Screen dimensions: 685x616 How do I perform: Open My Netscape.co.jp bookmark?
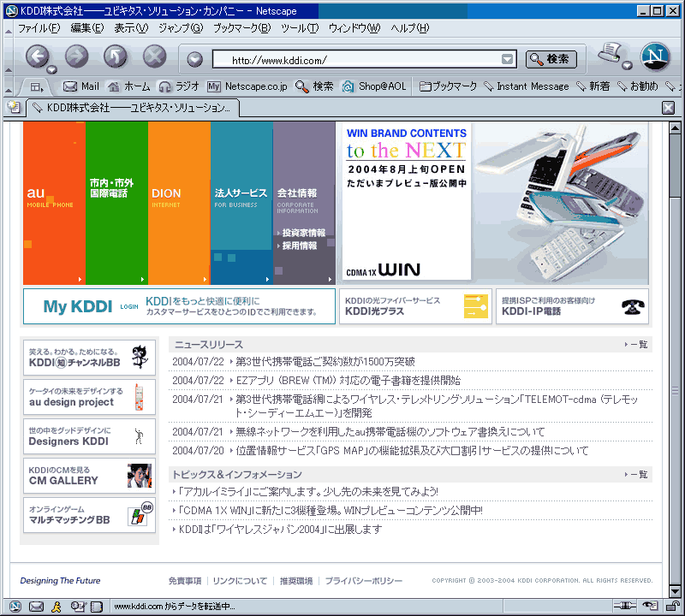(247, 86)
